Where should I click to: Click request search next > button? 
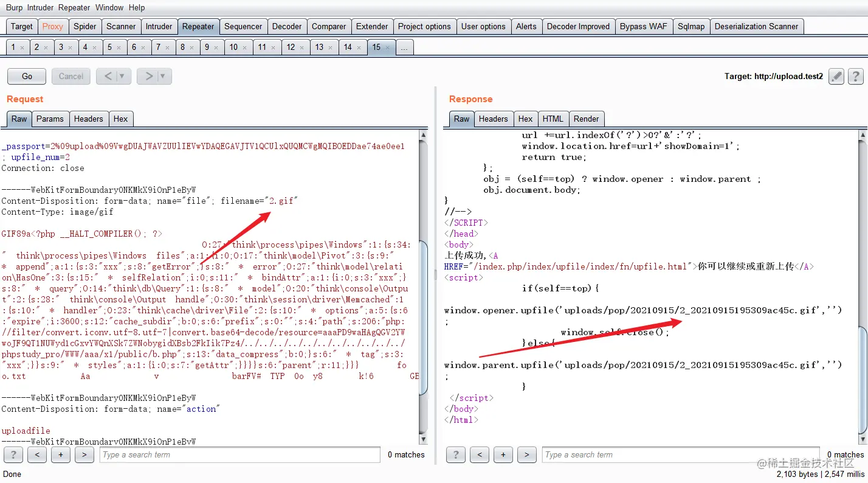84,454
